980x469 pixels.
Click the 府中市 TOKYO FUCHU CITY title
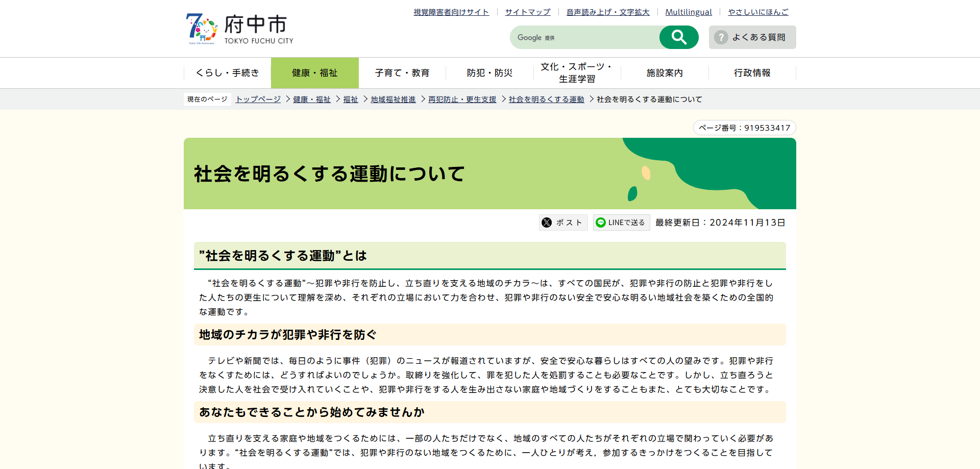(x=259, y=29)
